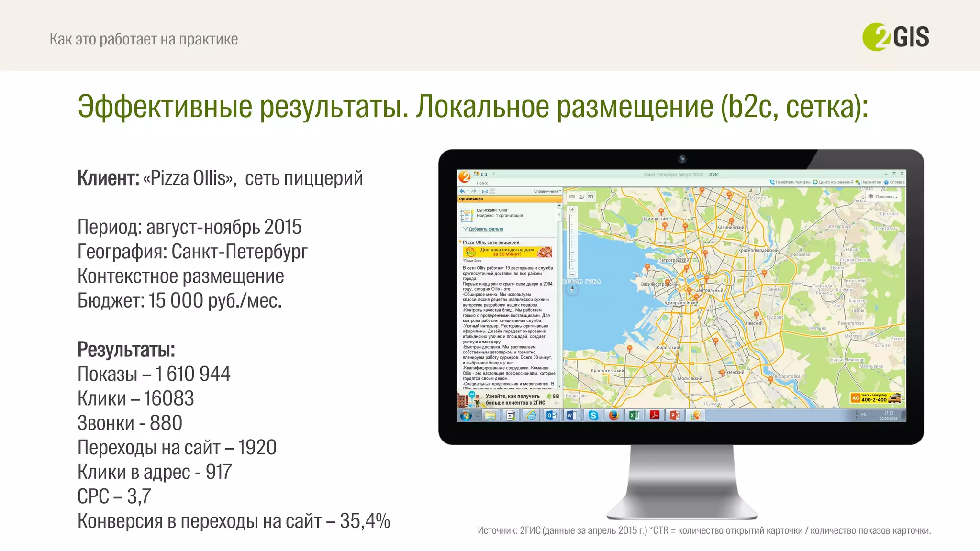Zoom in with the map plus button

point(572,209)
